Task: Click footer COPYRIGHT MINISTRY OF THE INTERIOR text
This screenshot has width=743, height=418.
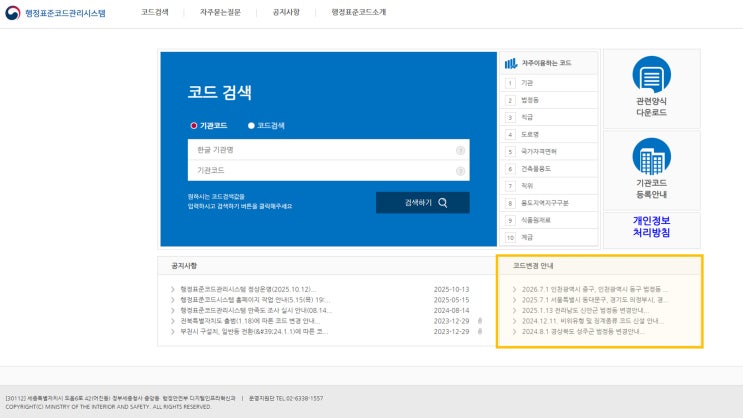Action: click(109, 407)
